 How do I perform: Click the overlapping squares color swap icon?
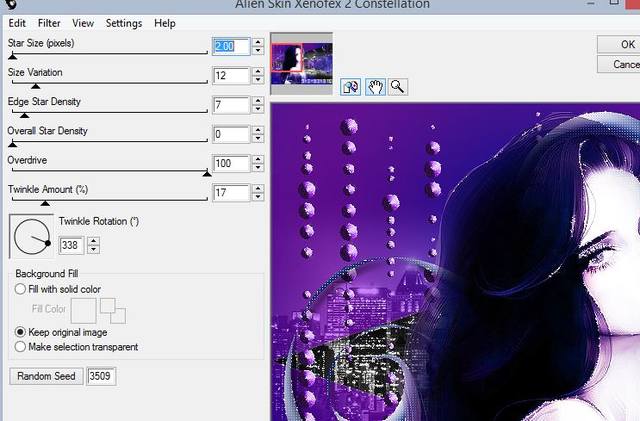pos(113,311)
